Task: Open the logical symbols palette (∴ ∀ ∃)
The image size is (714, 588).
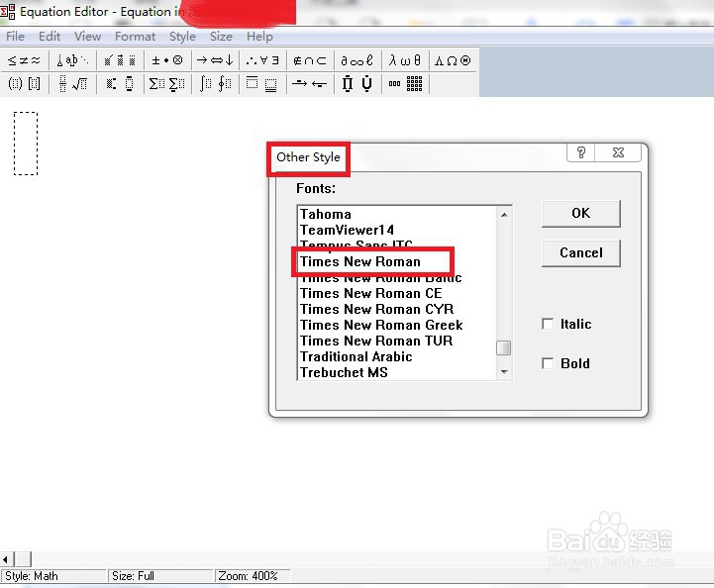Action: (x=262, y=60)
